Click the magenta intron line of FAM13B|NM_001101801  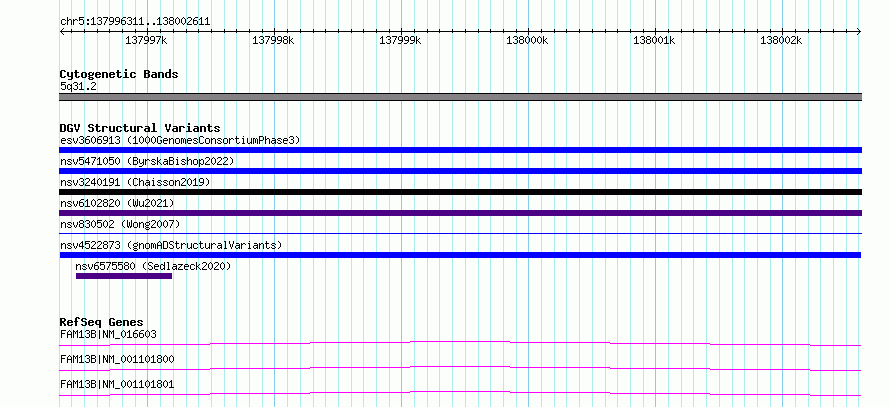[460, 393]
